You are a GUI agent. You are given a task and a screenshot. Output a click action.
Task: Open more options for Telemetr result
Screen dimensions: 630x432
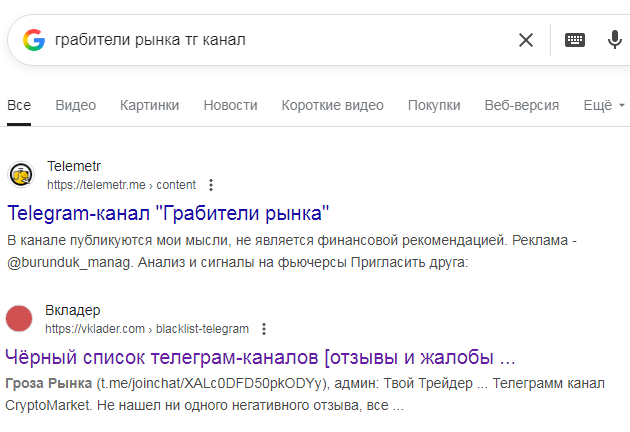point(211,185)
